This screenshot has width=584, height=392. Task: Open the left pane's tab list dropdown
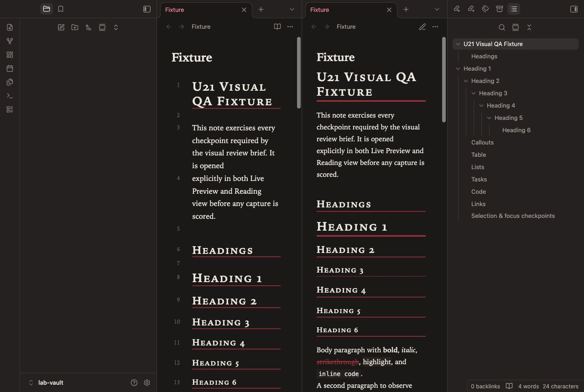point(292,10)
